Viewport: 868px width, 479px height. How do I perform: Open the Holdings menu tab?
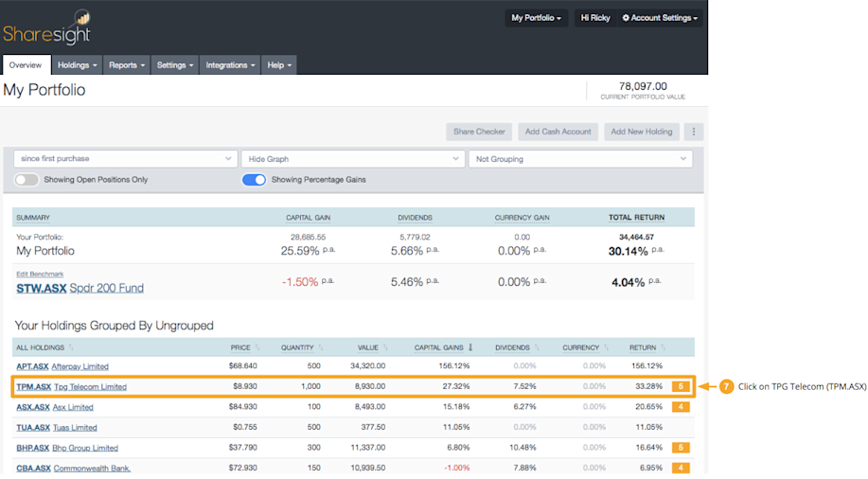click(77, 65)
